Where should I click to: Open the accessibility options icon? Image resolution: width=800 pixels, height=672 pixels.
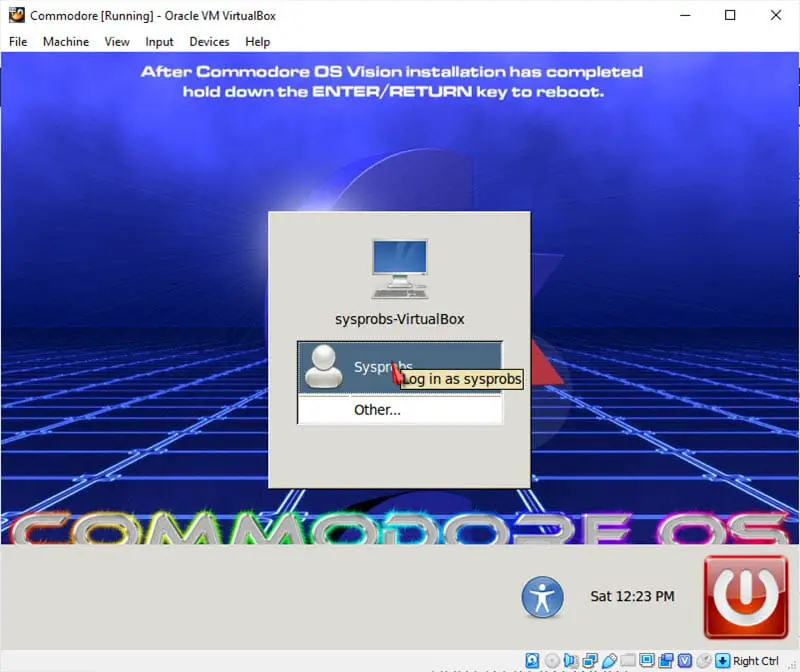(x=542, y=597)
